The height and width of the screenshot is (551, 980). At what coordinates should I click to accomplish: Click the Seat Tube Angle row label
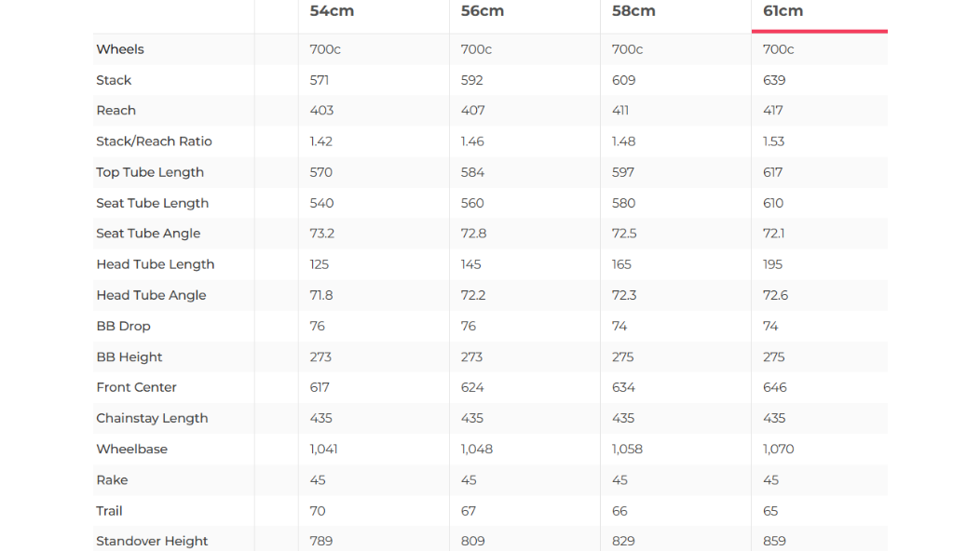pos(148,234)
